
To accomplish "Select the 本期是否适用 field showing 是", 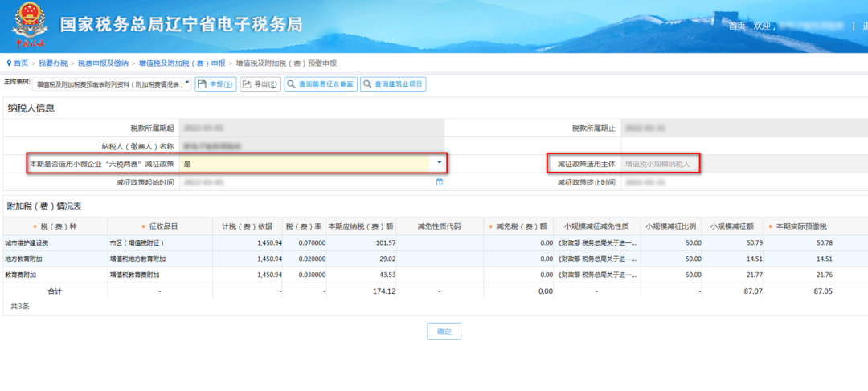I will [x=312, y=164].
